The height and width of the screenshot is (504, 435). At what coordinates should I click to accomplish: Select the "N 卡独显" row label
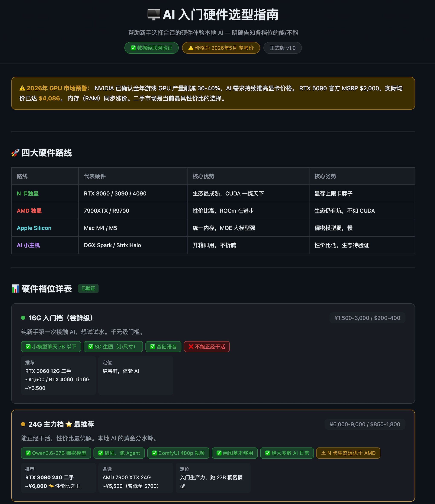[28, 193]
